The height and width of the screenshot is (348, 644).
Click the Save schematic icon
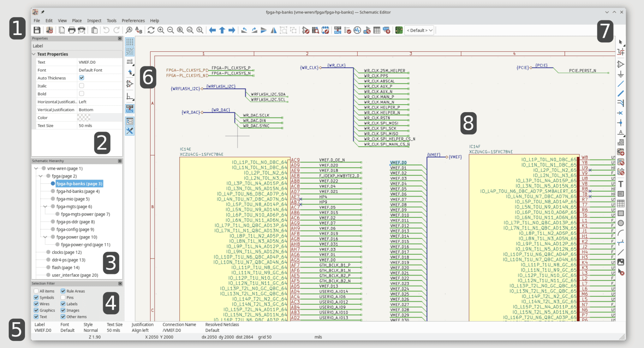coord(37,30)
